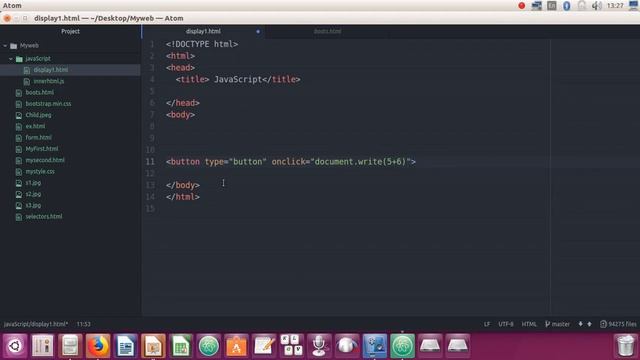640x360 pixels.
Task: Change the HTML grammar selector
Action: pyautogui.click(x=529, y=324)
